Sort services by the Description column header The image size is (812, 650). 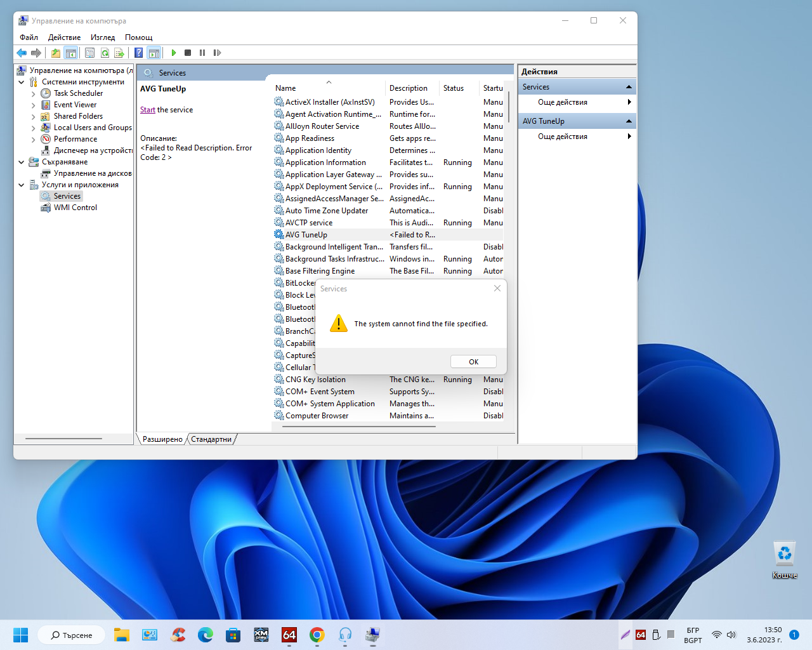point(412,88)
